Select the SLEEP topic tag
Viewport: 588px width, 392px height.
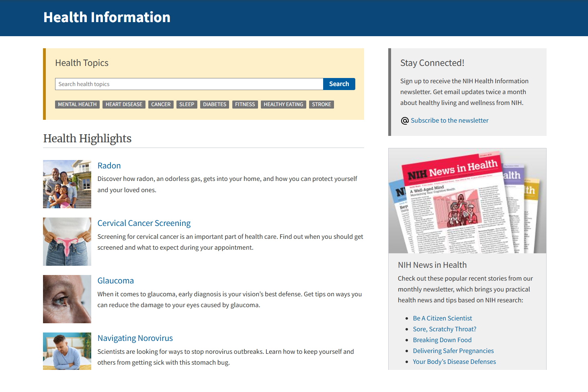(x=186, y=104)
